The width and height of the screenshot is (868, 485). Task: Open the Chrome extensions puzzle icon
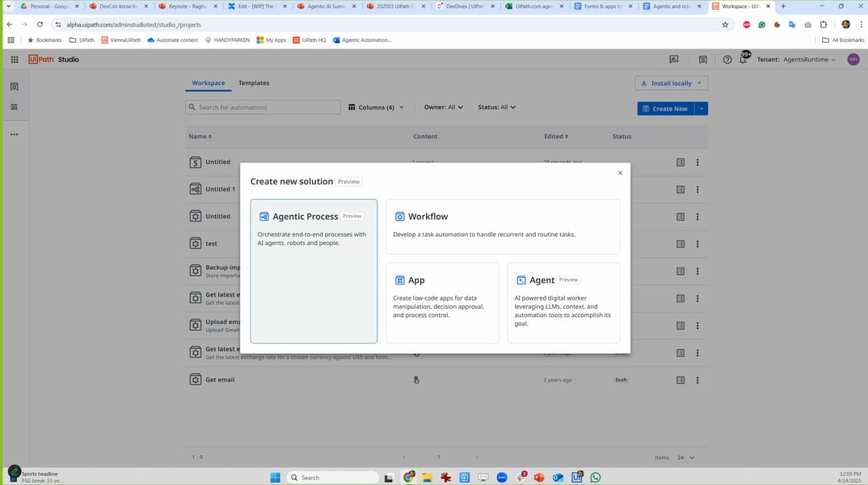(824, 24)
